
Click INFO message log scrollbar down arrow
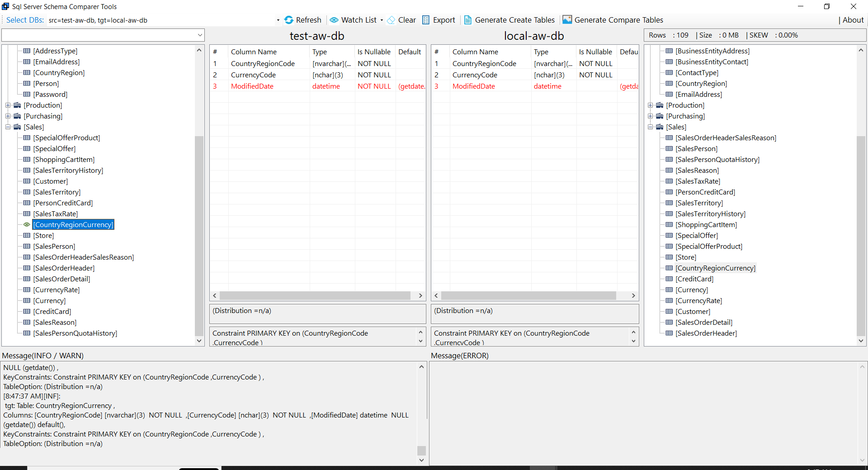pos(421,460)
